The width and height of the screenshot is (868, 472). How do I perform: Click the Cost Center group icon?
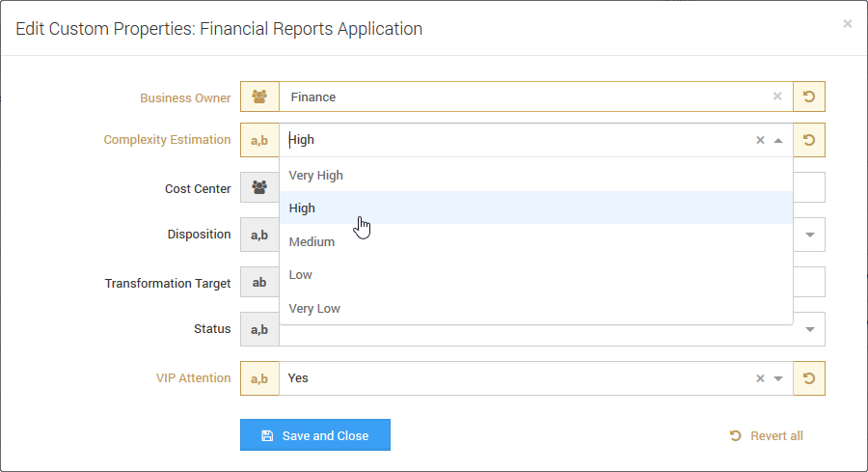259,187
